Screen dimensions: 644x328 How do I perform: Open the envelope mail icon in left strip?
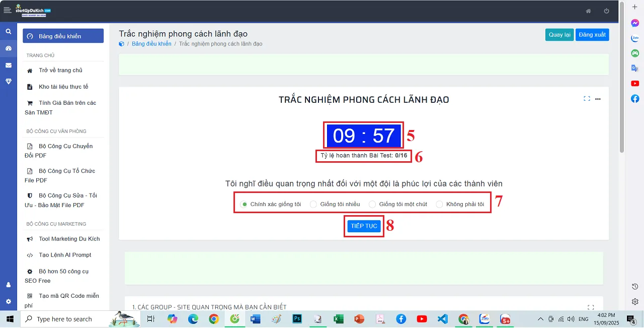(8, 65)
